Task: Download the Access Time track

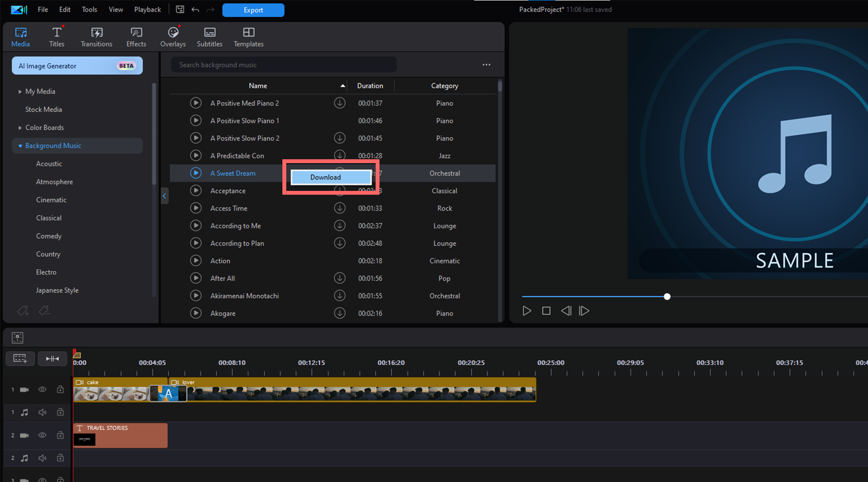Action: point(339,208)
